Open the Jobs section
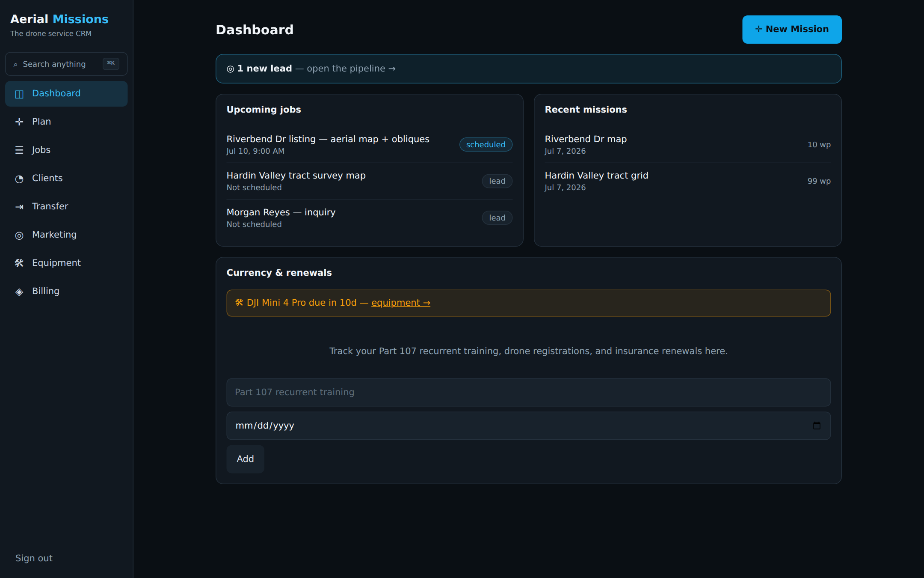This screenshot has height=578, width=924. click(x=66, y=150)
